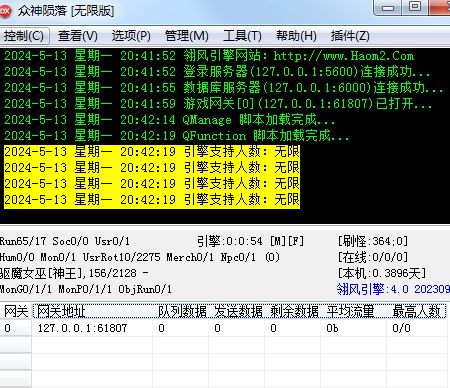Select the 网关 column header

[16, 312]
